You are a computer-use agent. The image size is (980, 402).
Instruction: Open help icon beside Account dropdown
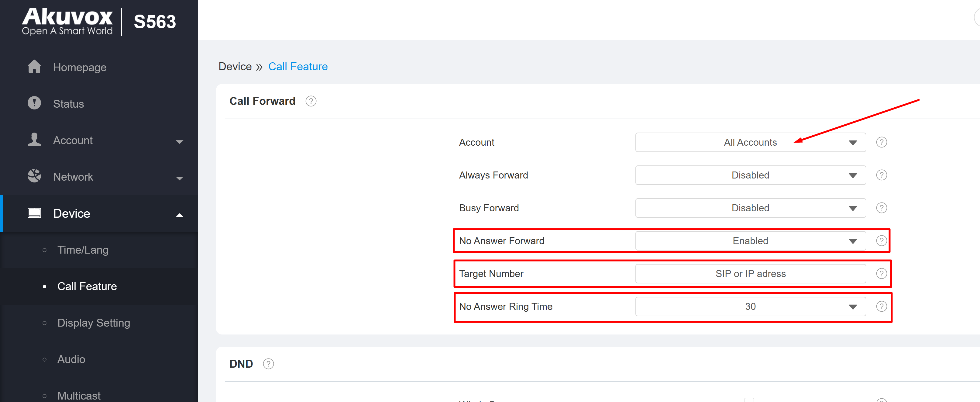click(x=882, y=142)
